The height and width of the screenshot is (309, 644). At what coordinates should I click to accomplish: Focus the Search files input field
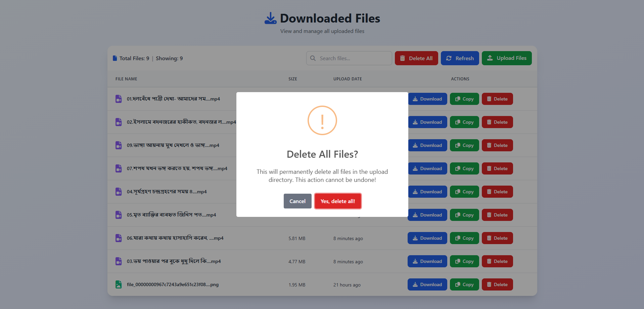(x=353, y=58)
